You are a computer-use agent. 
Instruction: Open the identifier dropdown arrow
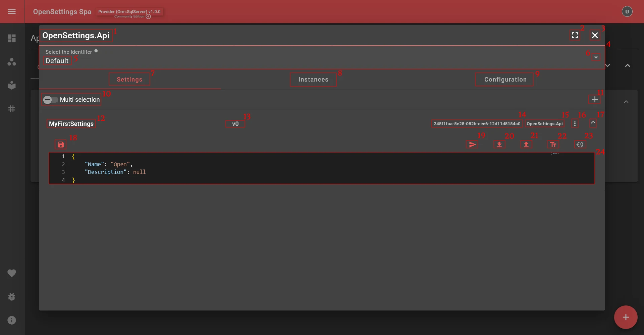pyautogui.click(x=595, y=57)
